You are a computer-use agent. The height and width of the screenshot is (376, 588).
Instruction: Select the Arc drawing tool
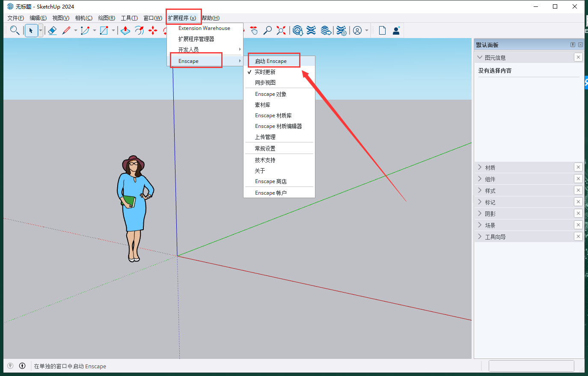pyautogui.click(x=85, y=30)
